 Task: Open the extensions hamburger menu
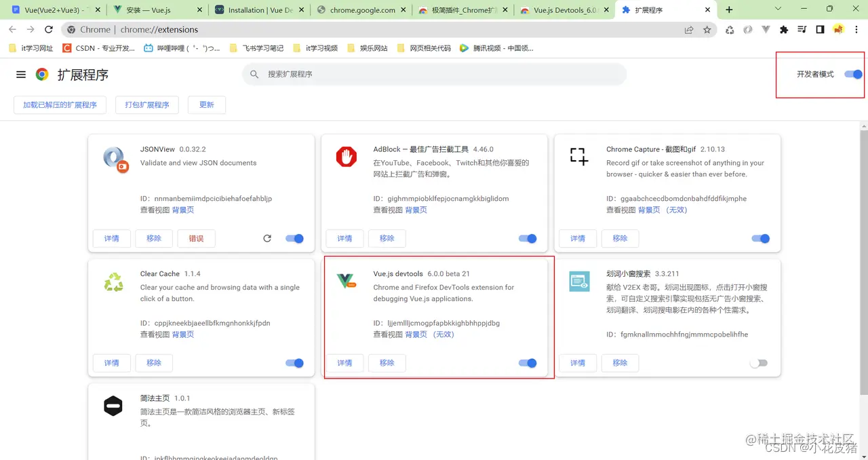point(20,75)
